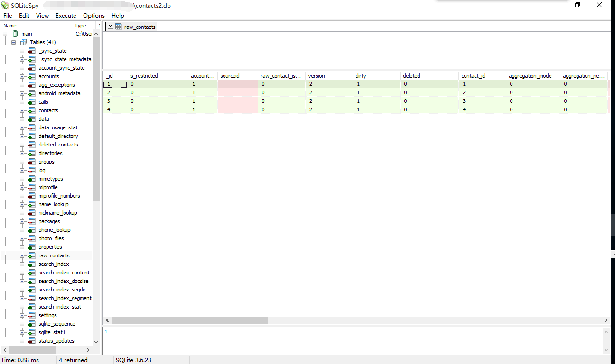This screenshot has height=364, width=615.
Task: Sort by the is_restricted column header
Action: point(158,76)
